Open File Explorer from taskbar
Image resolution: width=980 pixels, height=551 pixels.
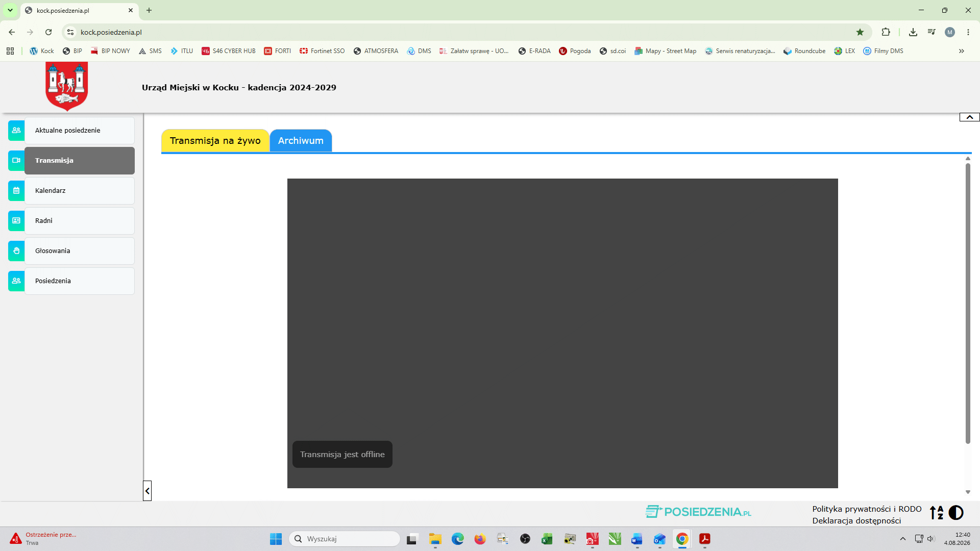point(435,539)
